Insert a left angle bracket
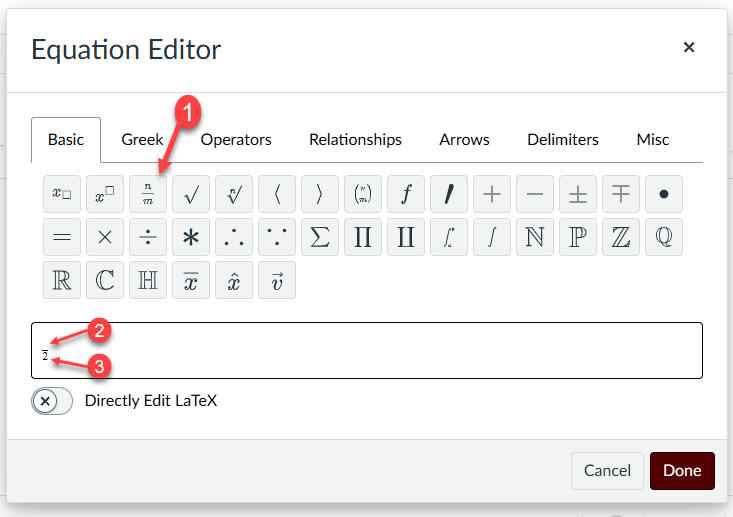The image size is (733, 517). [x=277, y=194]
